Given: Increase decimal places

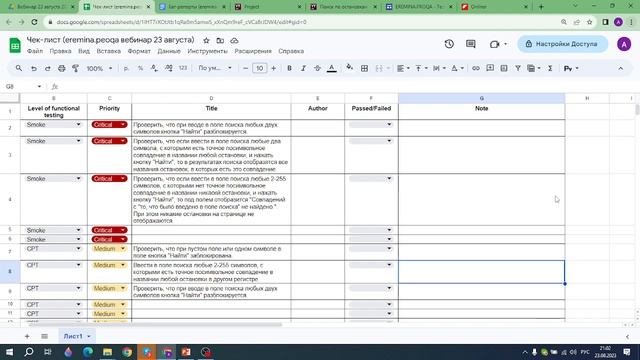Looking at the screenshot, I should 169,69.
